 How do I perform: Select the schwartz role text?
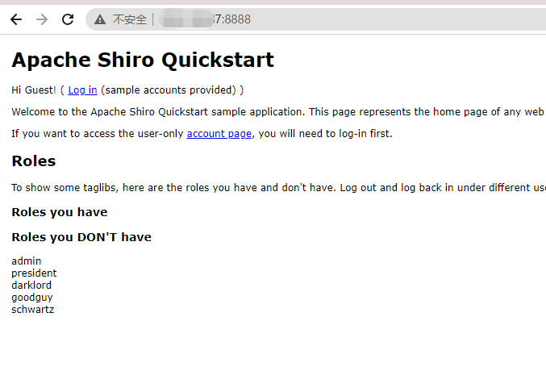pyautogui.click(x=33, y=310)
